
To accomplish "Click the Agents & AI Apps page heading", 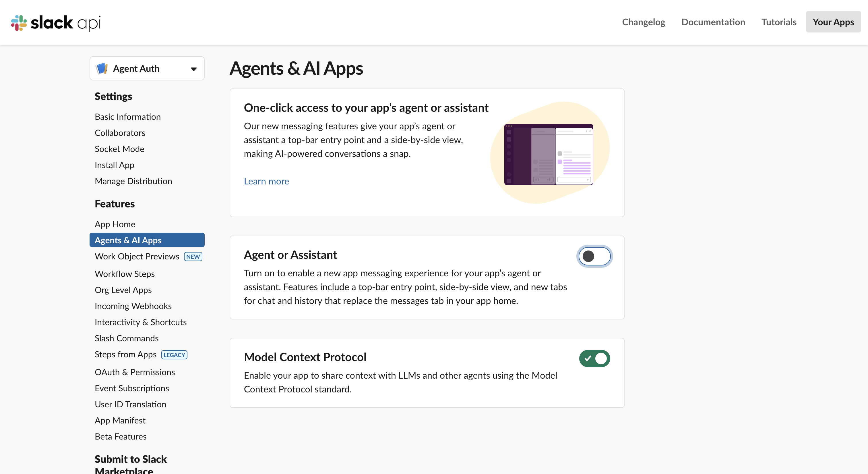I will [296, 68].
